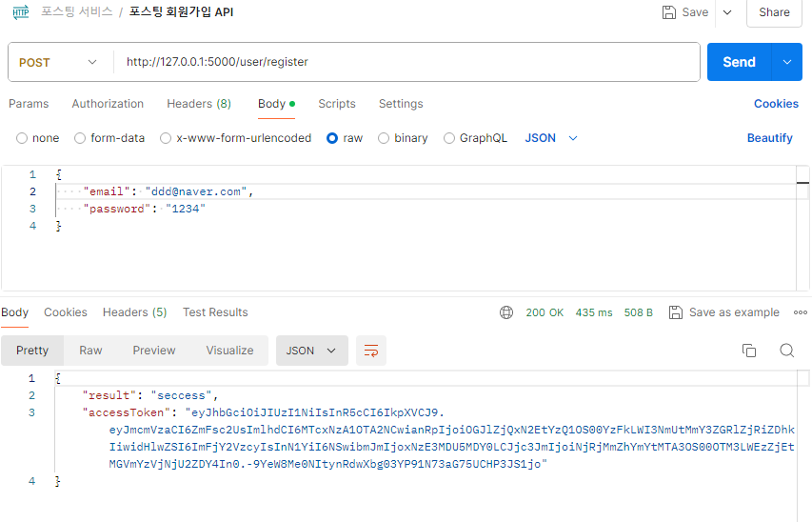This screenshot has height=522, width=812.
Task: Click the Save button label
Action: pyautogui.click(x=695, y=12)
